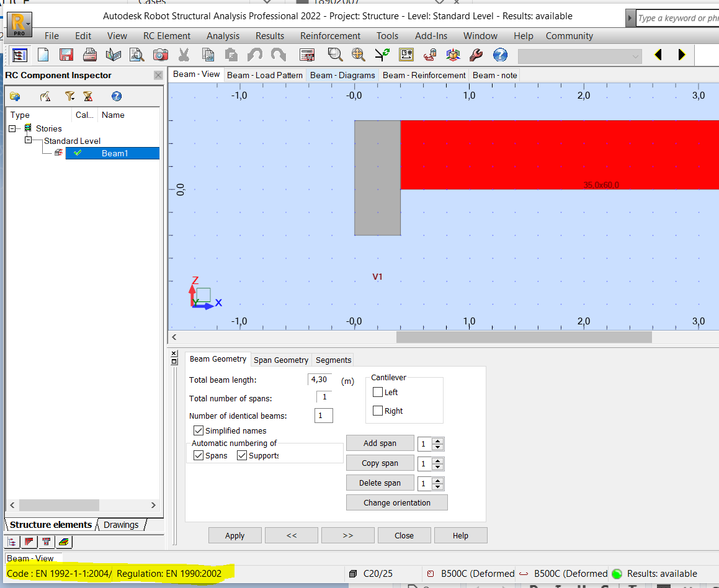Collapse the Standard Level node

tap(27, 141)
